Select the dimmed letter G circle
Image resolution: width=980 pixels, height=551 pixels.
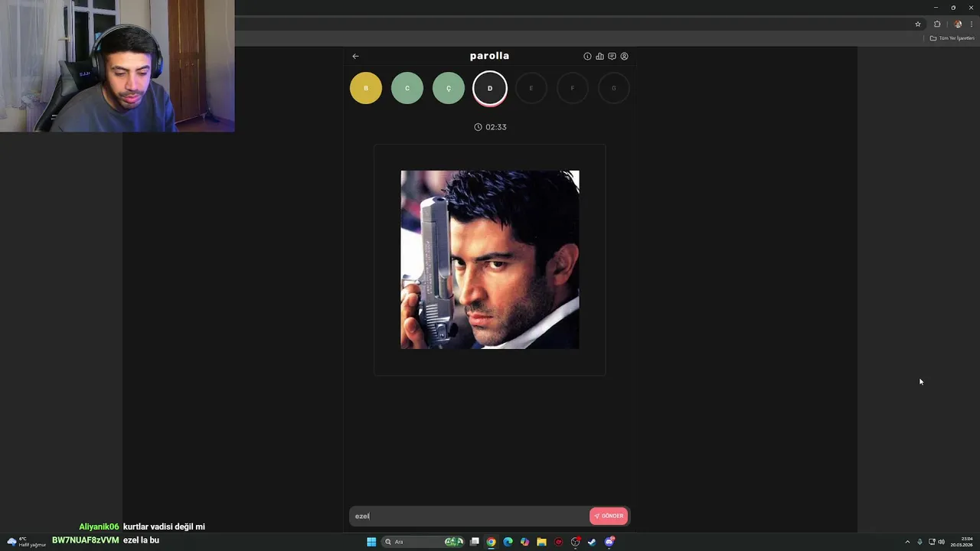[x=613, y=88]
